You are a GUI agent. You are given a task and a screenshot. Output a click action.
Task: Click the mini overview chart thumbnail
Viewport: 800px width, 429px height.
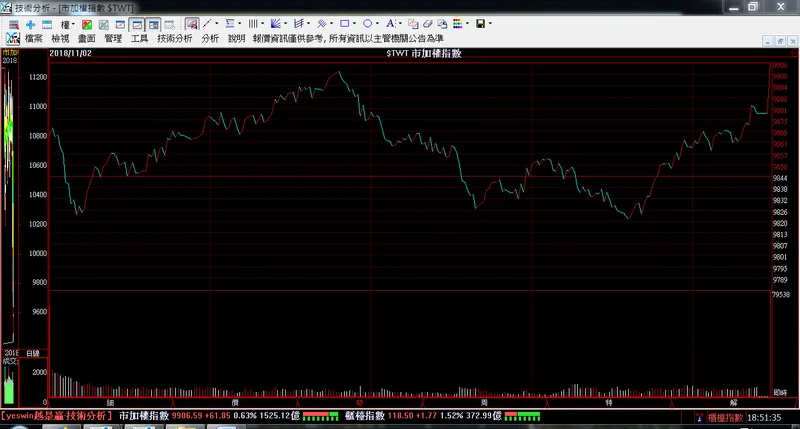[x=9, y=204]
